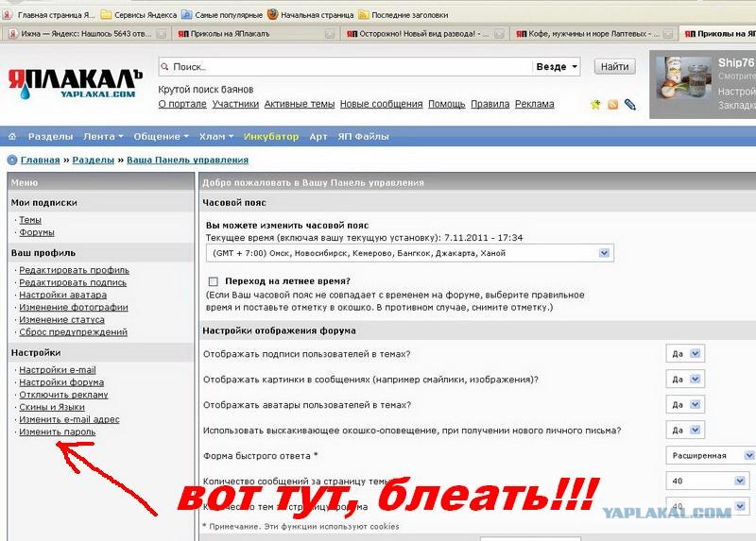The width and height of the screenshot is (756, 541).
Task: Click the home icon in the blue navigation bar
Action: click(x=12, y=136)
